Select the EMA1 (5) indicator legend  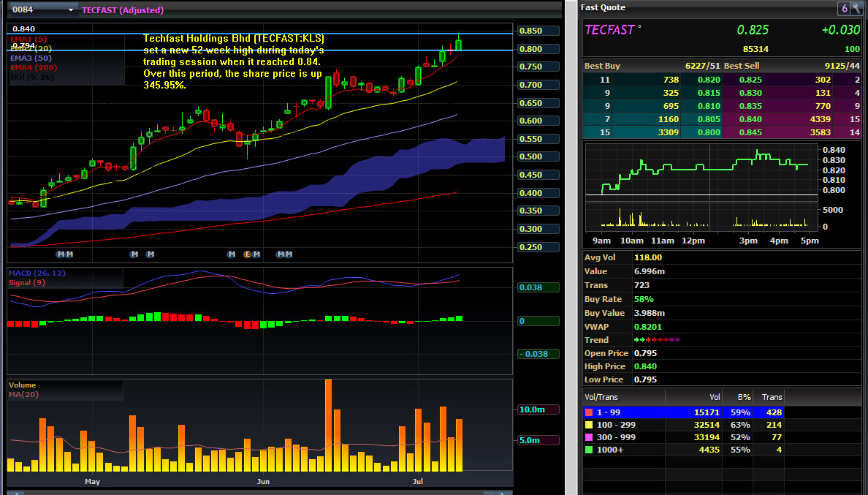28,39
